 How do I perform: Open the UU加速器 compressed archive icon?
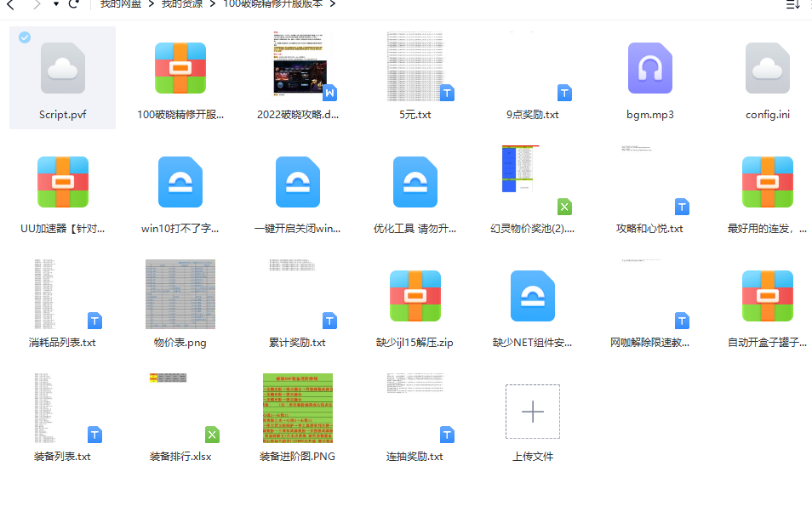[62, 181]
